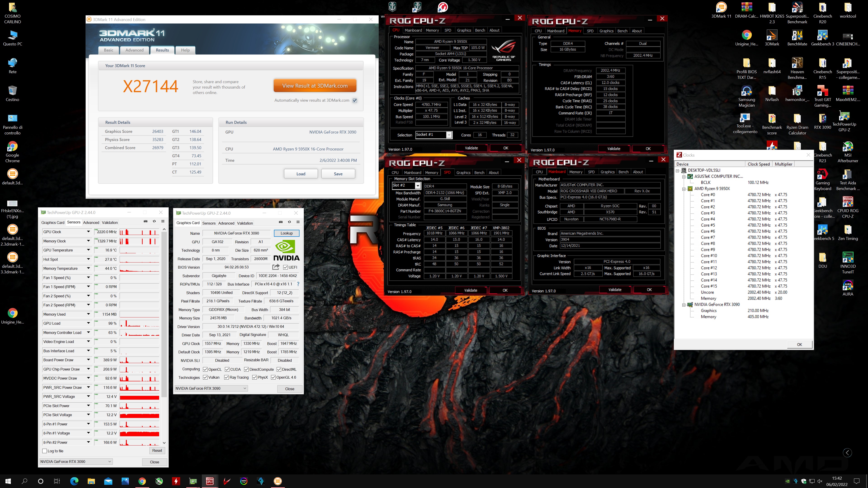Toggle Automatically view results at 3DMark.com checkbox
This screenshot has width=868, height=488.
click(355, 100)
